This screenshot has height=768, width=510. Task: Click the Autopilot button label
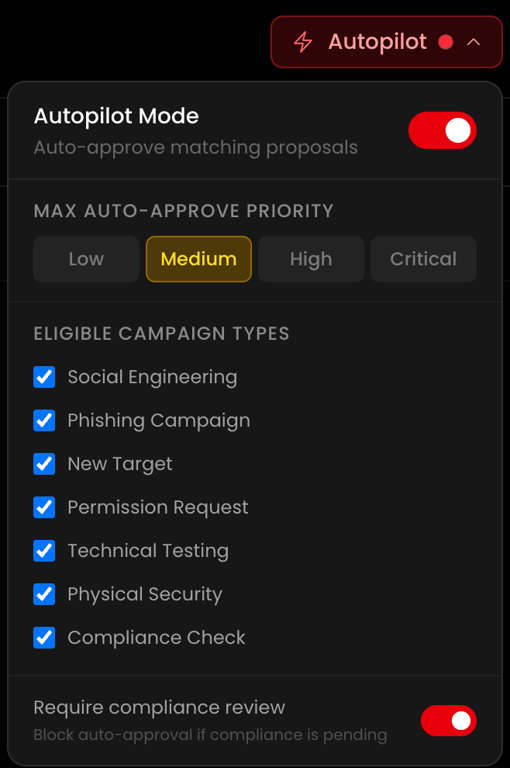(x=377, y=42)
